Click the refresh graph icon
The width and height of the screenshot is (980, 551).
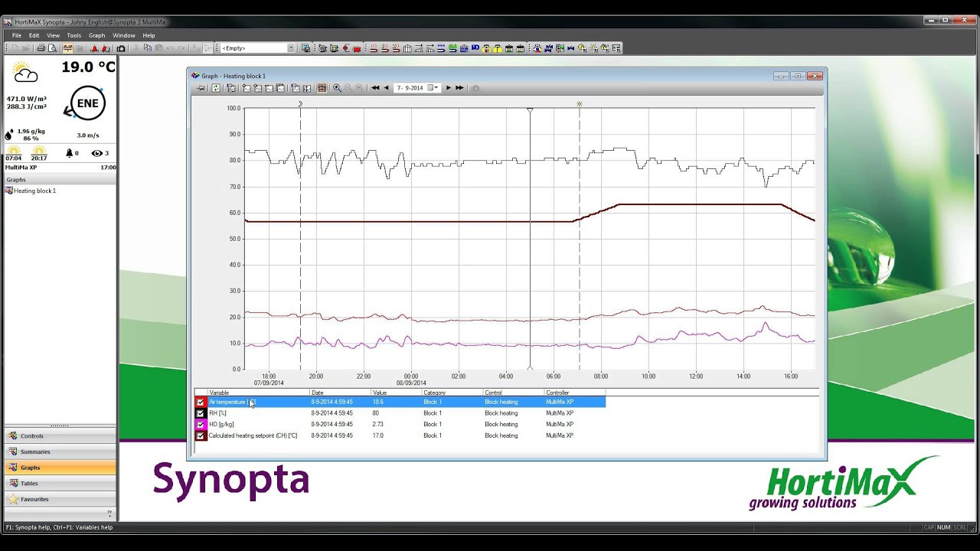[x=216, y=88]
